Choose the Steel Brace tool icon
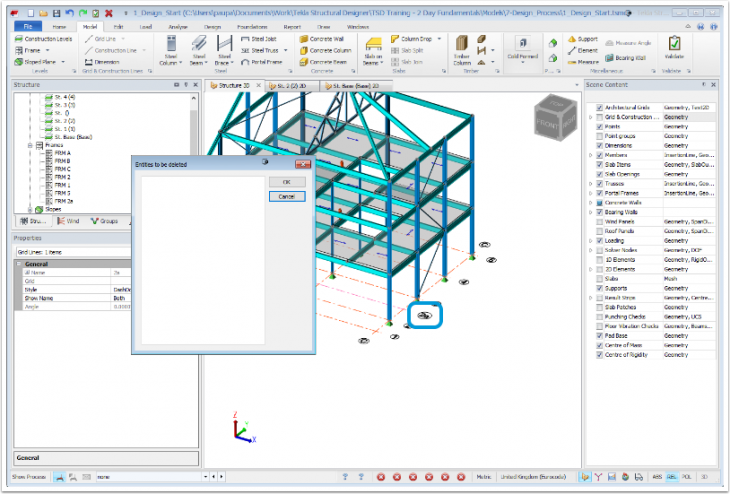 point(224,44)
